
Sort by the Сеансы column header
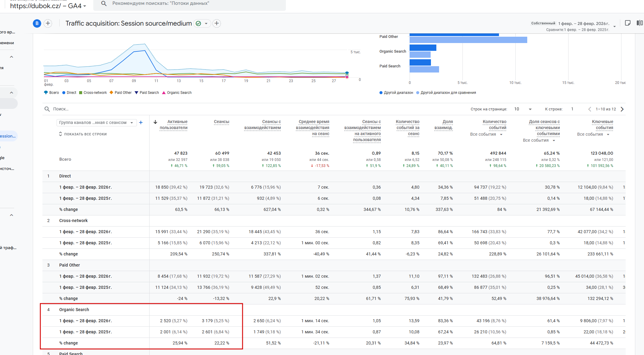pyautogui.click(x=221, y=122)
